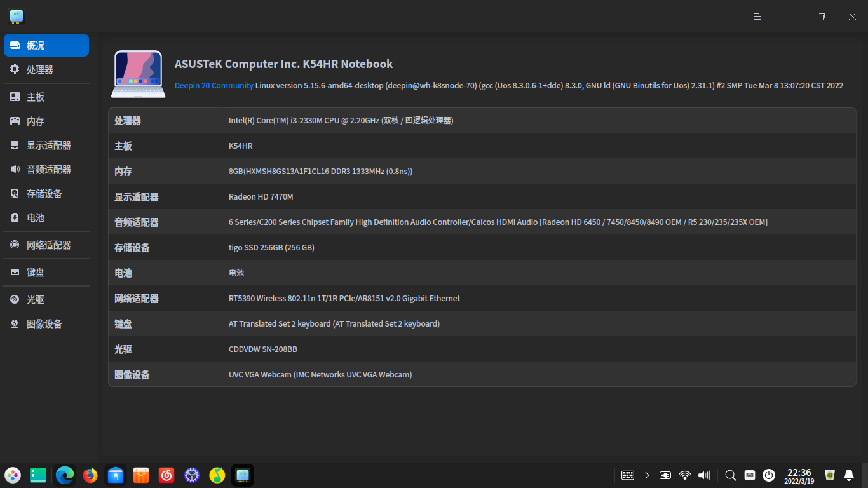Open the 电池 (battery) sidebar icon
The width and height of the screenshot is (868, 488).
pyautogui.click(x=15, y=218)
